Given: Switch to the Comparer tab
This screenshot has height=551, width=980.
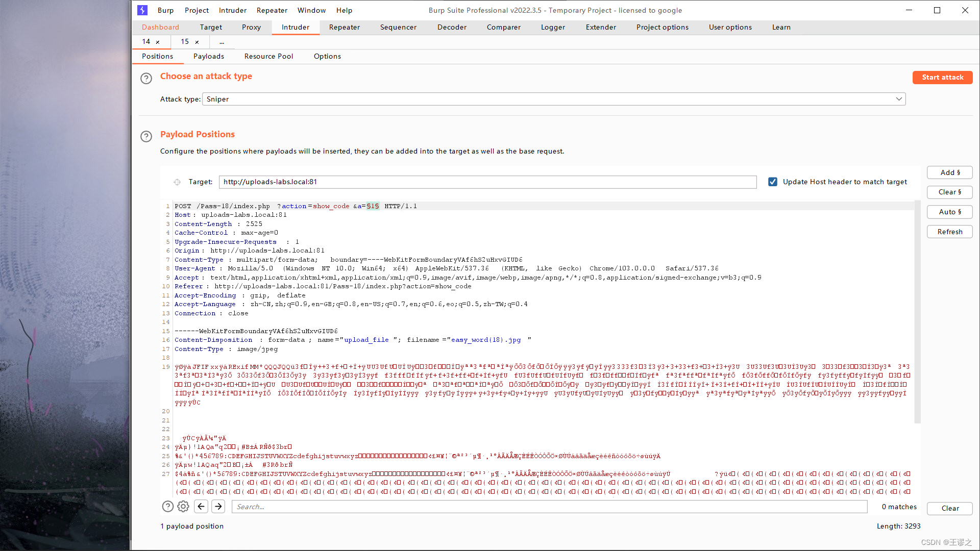Looking at the screenshot, I should pyautogui.click(x=504, y=28).
